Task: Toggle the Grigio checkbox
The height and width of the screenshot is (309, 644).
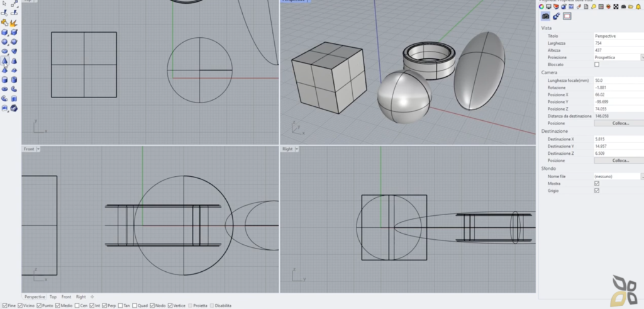Action: point(597,191)
